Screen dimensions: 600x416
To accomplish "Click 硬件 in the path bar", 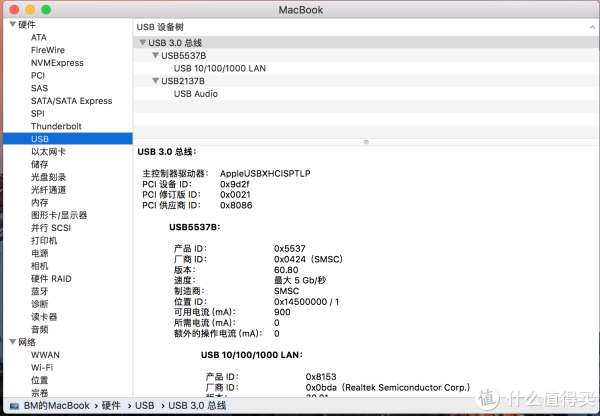I will (111, 405).
